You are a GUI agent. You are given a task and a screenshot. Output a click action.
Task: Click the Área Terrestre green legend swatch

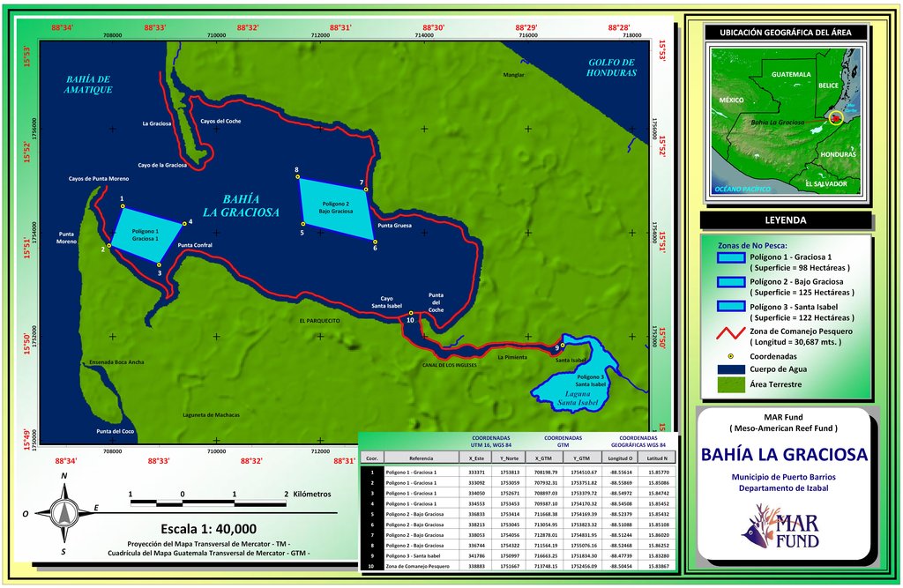point(732,384)
